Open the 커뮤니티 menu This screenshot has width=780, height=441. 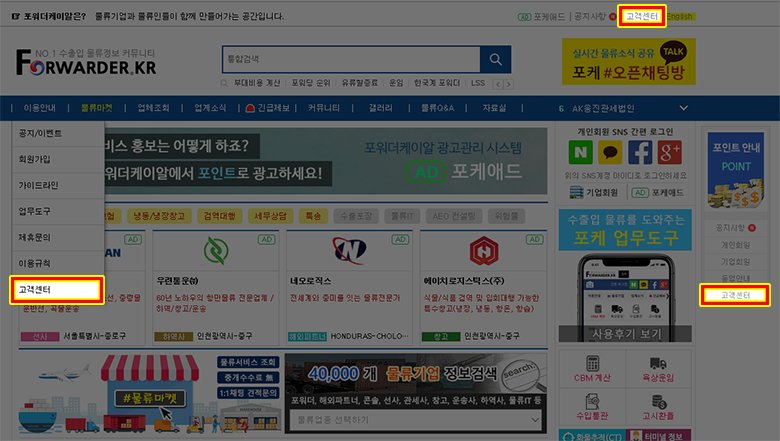coord(324,108)
